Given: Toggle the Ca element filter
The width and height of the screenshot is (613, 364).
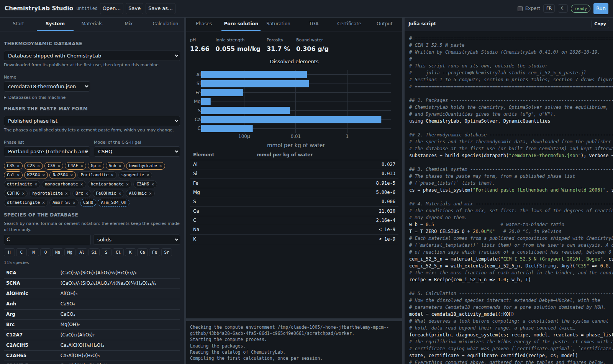Looking at the screenshot, I should [143, 252].
